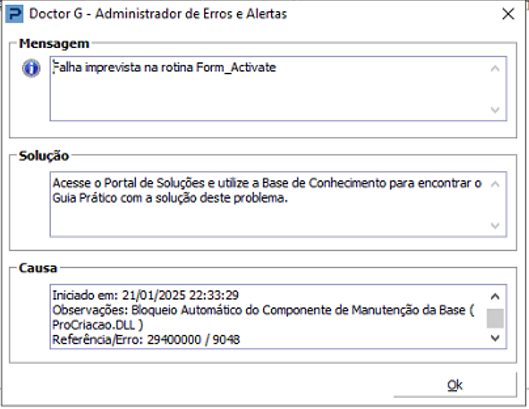Click down arrow of Mensagem text box scrollbar
The image size is (529, 409).
point(495,110)
